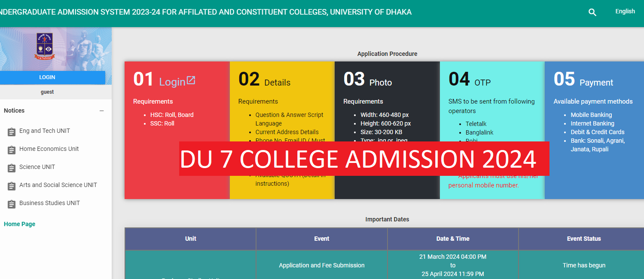644x279 pixels.
Task: Click the University of Dhaka logo
Action: (45, 47)
